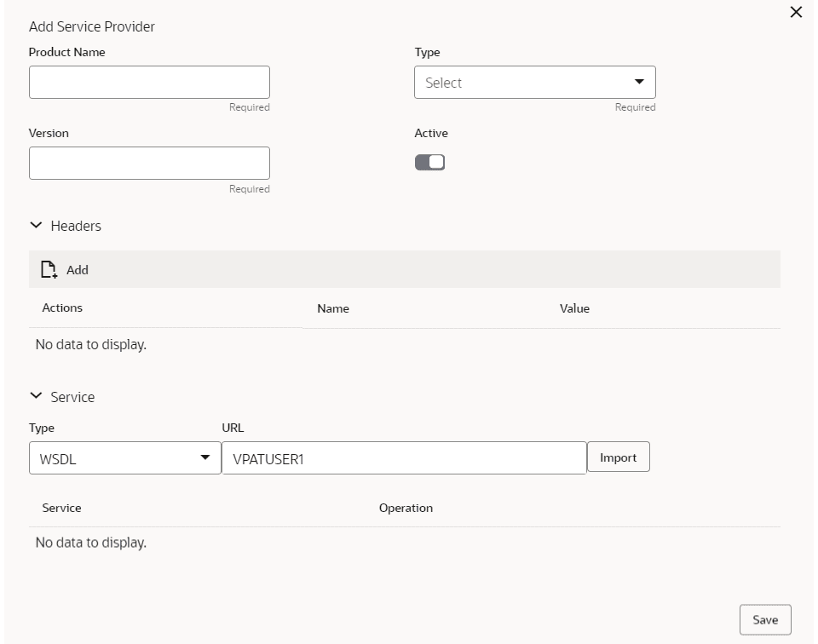
Task: Click the Operation column header
Action: 406,508
